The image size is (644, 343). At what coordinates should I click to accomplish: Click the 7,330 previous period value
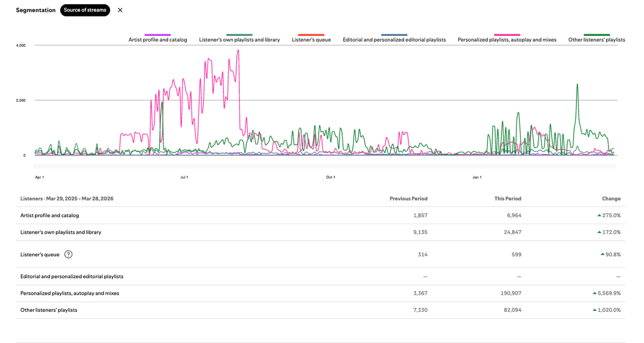click(x=420, y=310)
